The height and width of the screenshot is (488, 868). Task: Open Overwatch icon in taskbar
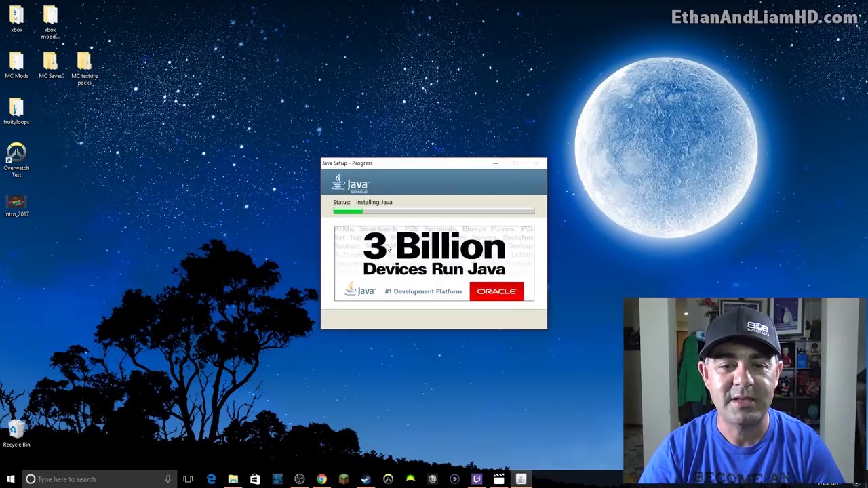(x=388, y=479)
